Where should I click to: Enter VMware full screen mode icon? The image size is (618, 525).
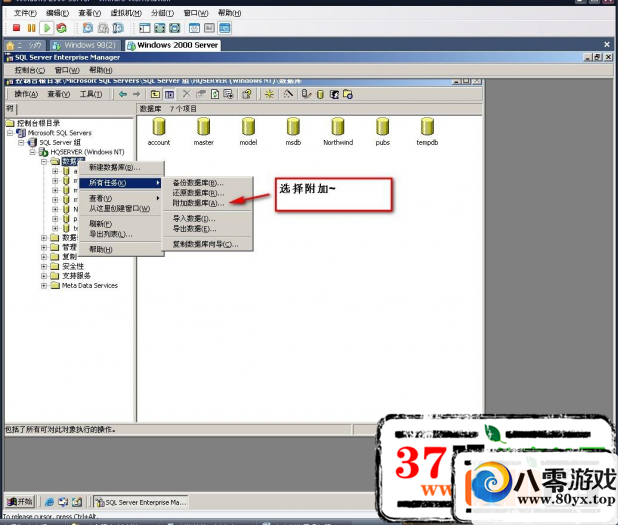(x=175, y=28)
